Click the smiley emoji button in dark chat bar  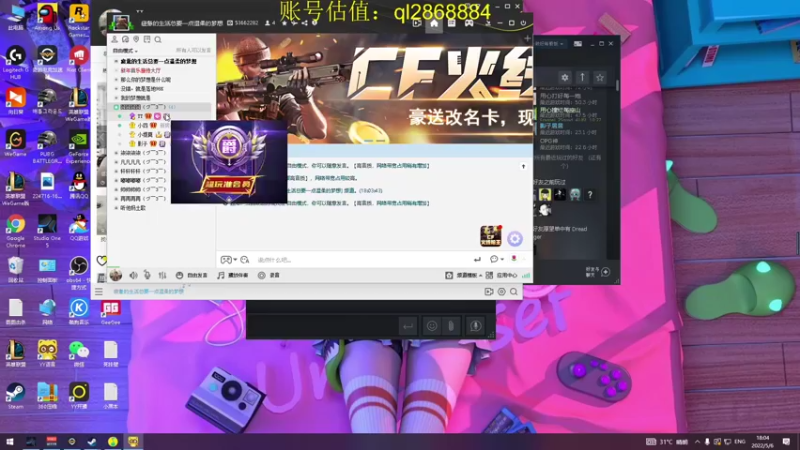432,326
